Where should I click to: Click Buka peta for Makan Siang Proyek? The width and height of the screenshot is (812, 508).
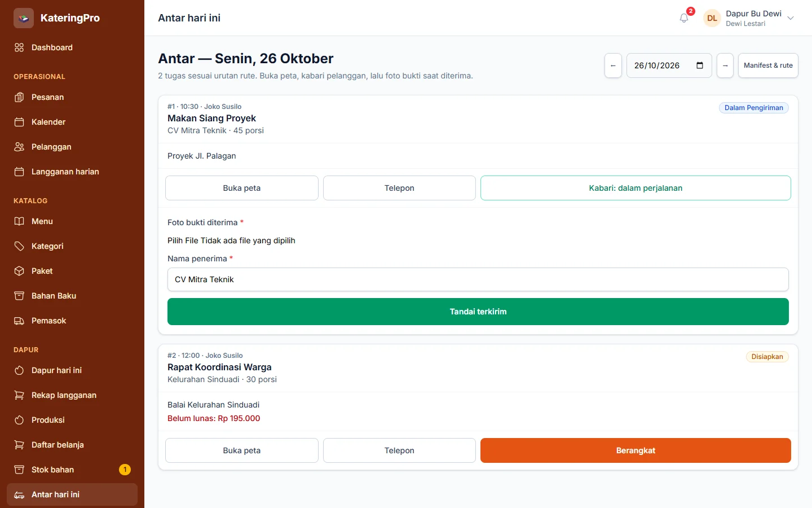tap(242, 188)
